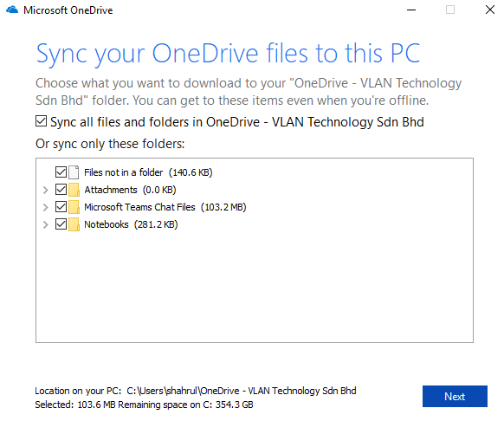Minimize the Microsoft OneDrive window
Viewport: 504px width, 421px height.
[x=411, y=10]
